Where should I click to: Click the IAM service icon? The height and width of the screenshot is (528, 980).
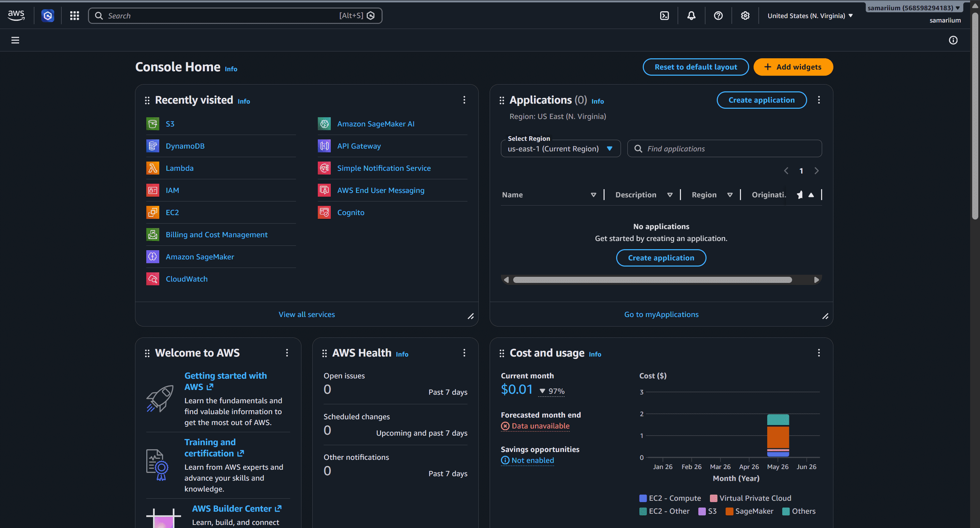pos(153,190)
